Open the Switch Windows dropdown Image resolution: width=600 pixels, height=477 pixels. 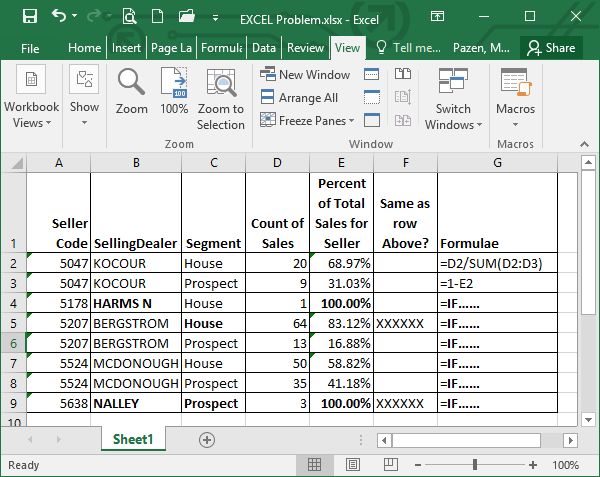(x=453, y=99)
